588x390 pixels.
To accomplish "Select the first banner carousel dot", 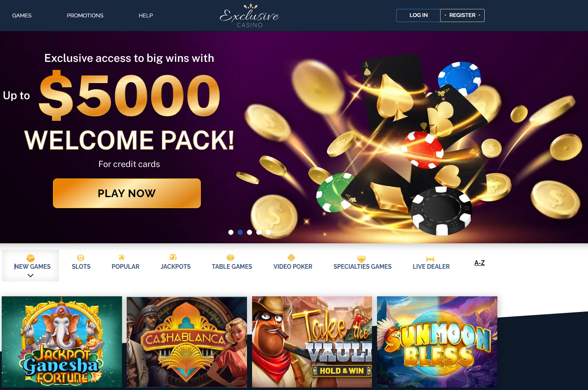I will 231,232.
